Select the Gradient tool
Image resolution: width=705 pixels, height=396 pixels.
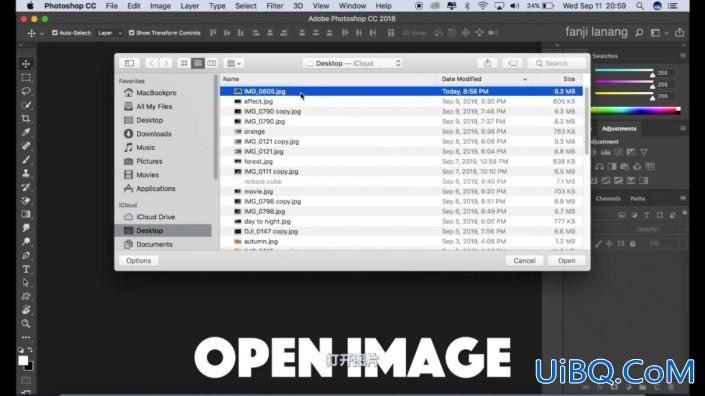tap(26, 214)
